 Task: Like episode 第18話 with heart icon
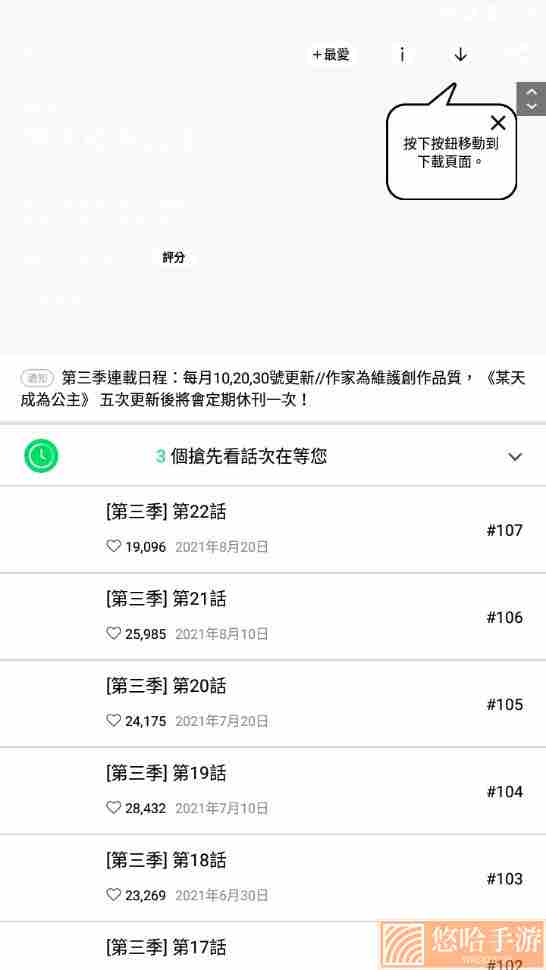[x=113, y=895]
